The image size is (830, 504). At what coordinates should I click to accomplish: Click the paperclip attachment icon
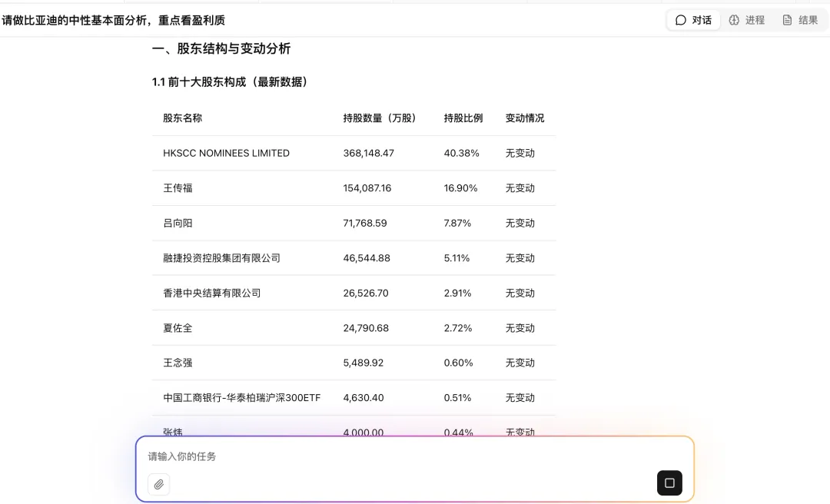pyautogui.click(x=159, y=484)
